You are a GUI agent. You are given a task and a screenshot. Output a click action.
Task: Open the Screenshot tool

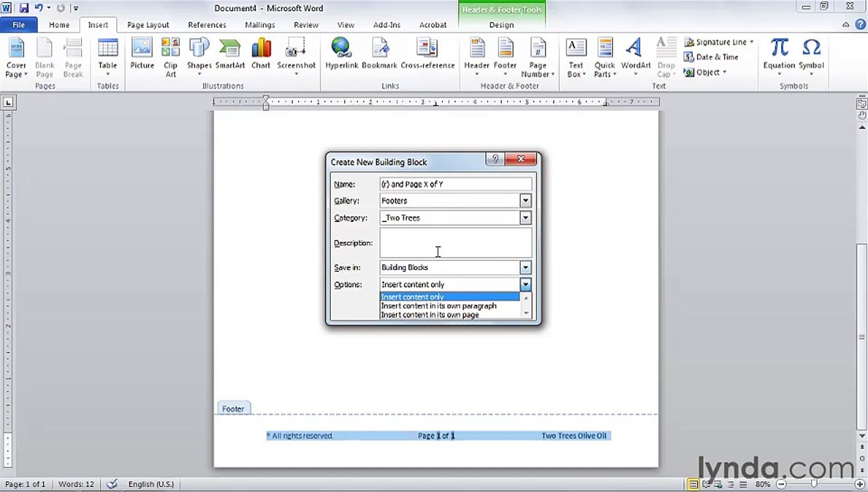point(296,58)
